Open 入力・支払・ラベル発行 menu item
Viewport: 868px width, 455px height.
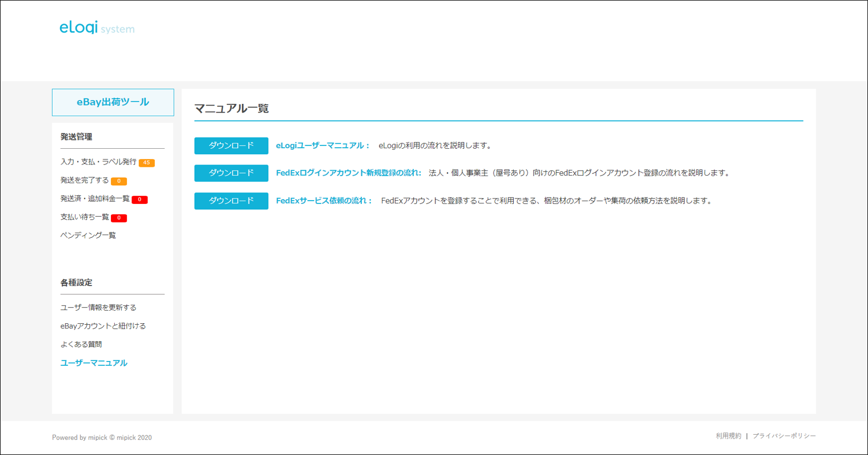pyautogui.click(x=98, y=162)
